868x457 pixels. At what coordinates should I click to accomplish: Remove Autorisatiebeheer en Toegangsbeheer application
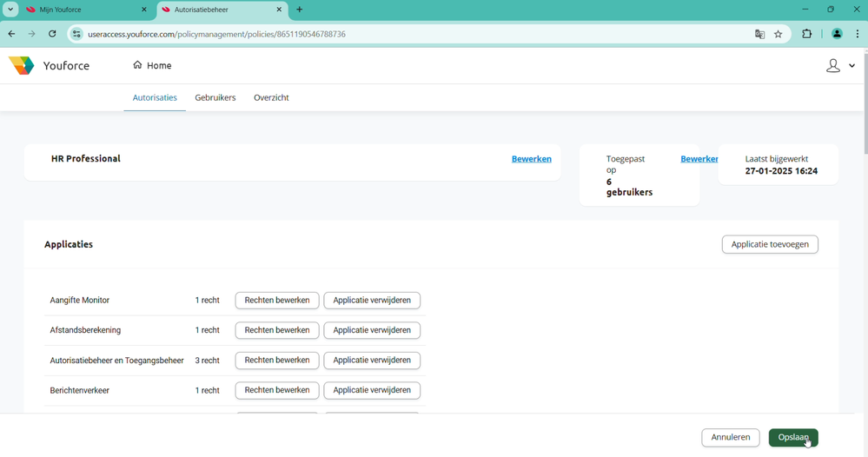(x=372, y=360)
